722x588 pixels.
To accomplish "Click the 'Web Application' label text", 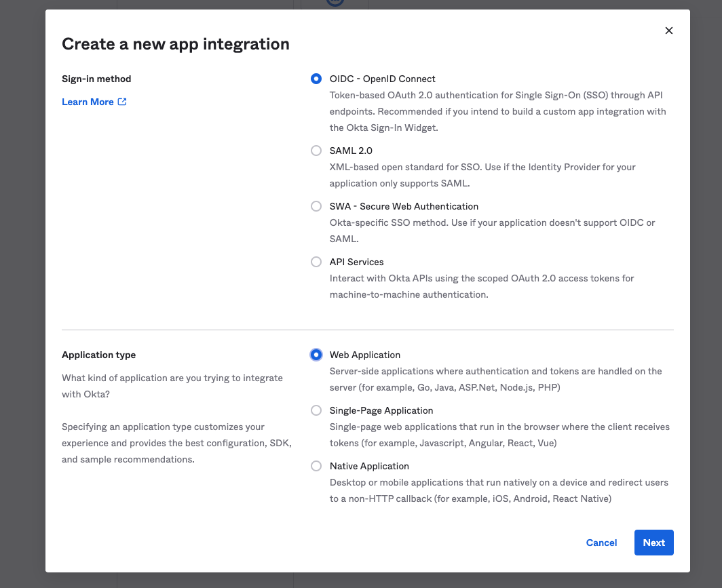I will coord(364,355).
